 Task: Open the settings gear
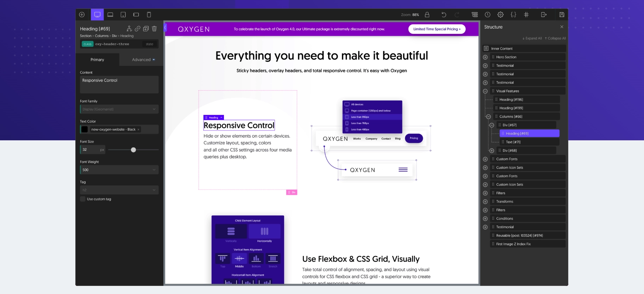coord(500,14)
